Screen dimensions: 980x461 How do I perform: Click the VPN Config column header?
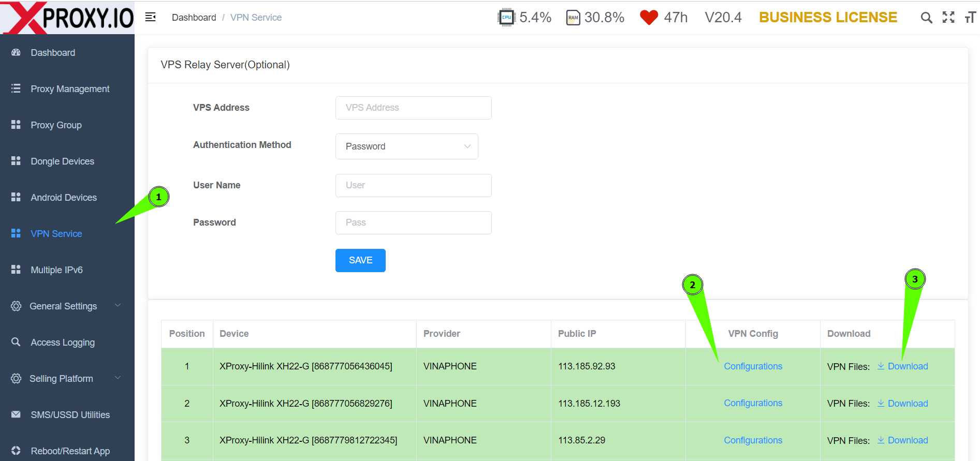753,334
